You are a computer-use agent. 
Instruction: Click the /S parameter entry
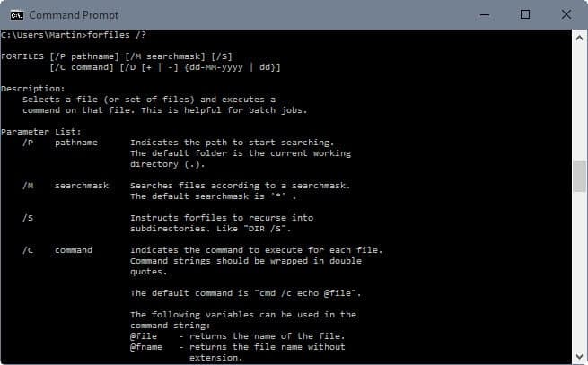[28, 218]
